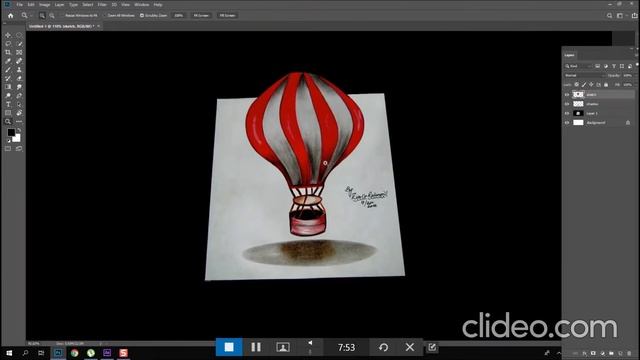Stop the screen recording
This screenshot has height=360, width=640.
pyautogui.click(x=229, y=347)
